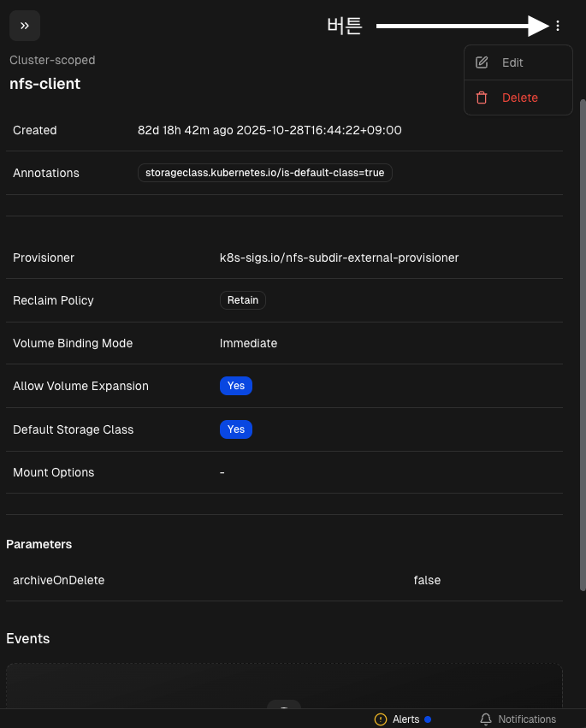
Task: Click the pencil icon beside Edit
Action: coord(482,62)
